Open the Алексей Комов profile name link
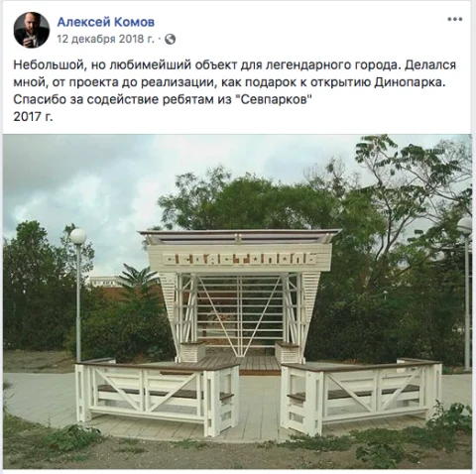 click(x=106, y=22)
